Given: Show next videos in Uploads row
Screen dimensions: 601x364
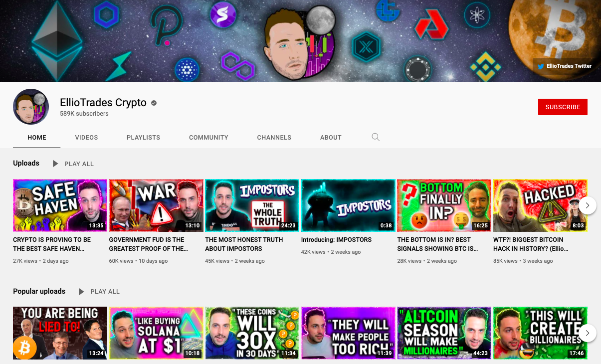Looking at the screenshot, I should 588,205.
